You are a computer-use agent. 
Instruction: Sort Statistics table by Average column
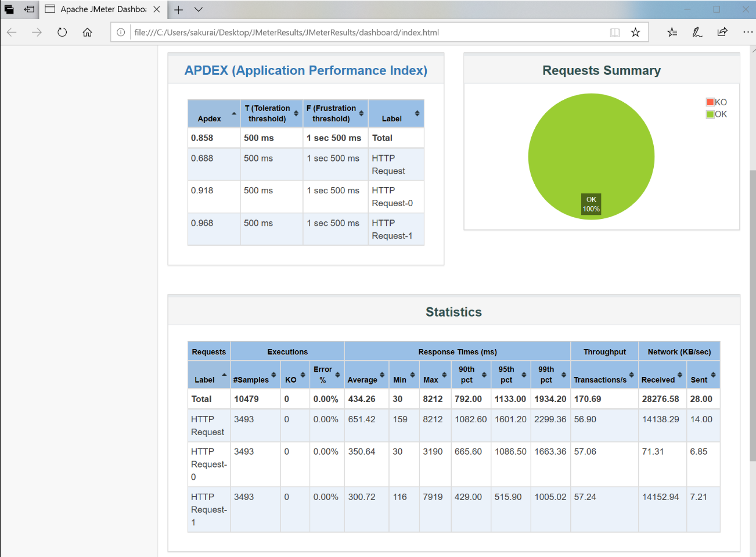pyautogui.click(x=365, y=375)
